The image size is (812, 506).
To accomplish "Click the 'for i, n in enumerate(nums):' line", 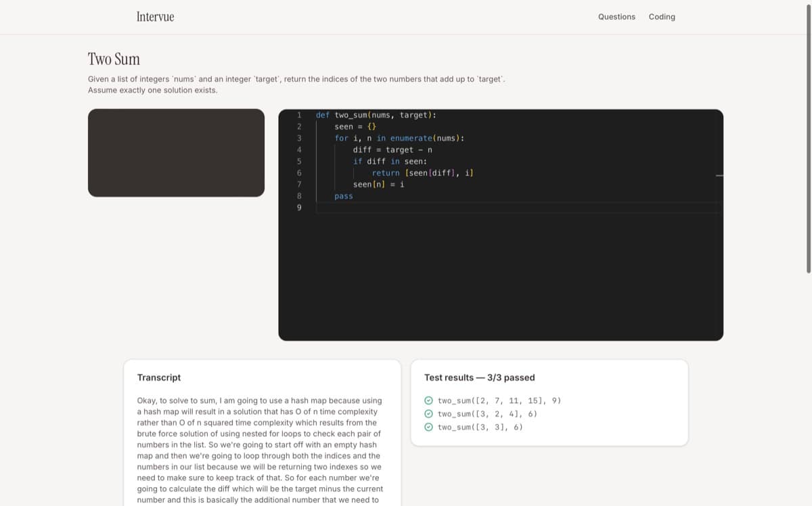I will tap(399, 138).
